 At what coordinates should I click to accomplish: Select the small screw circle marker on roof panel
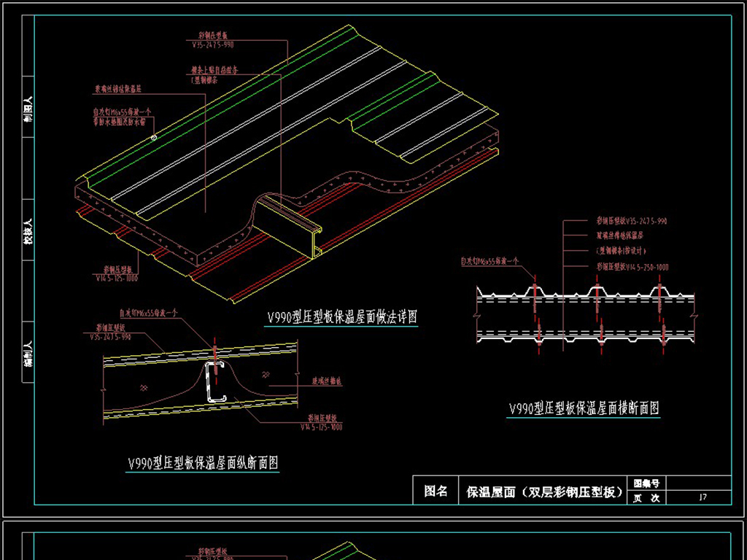click(154, 136)
